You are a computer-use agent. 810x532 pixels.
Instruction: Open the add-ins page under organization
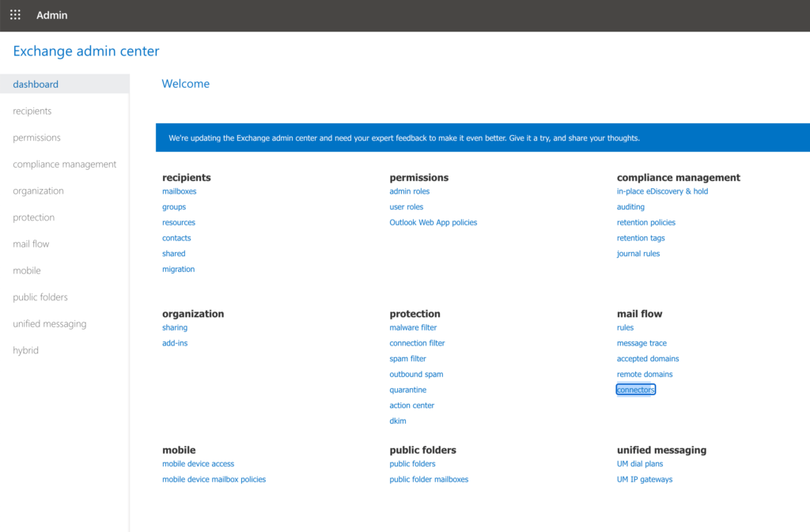174,342
